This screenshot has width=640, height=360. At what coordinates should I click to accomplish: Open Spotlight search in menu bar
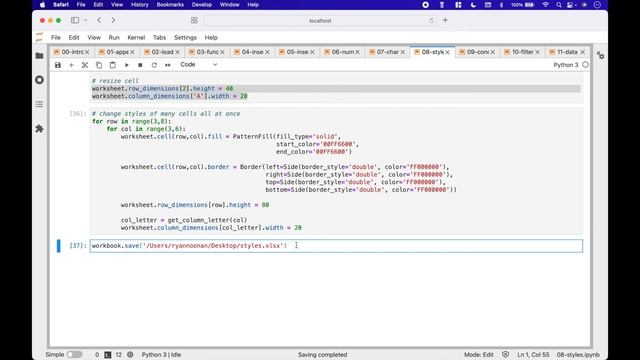[x=558, y=5]
